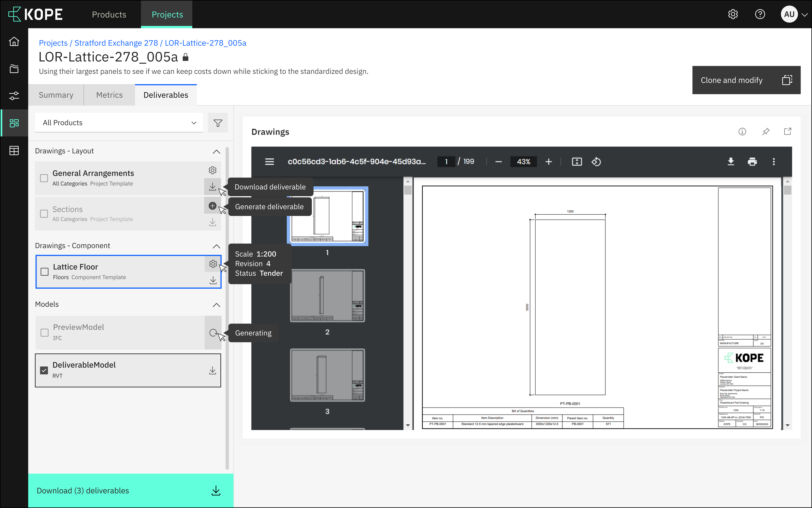The width and height of the screenshot is (812, 508).
Task: Open the Products top menu
Action: click(x=109, y=14)
